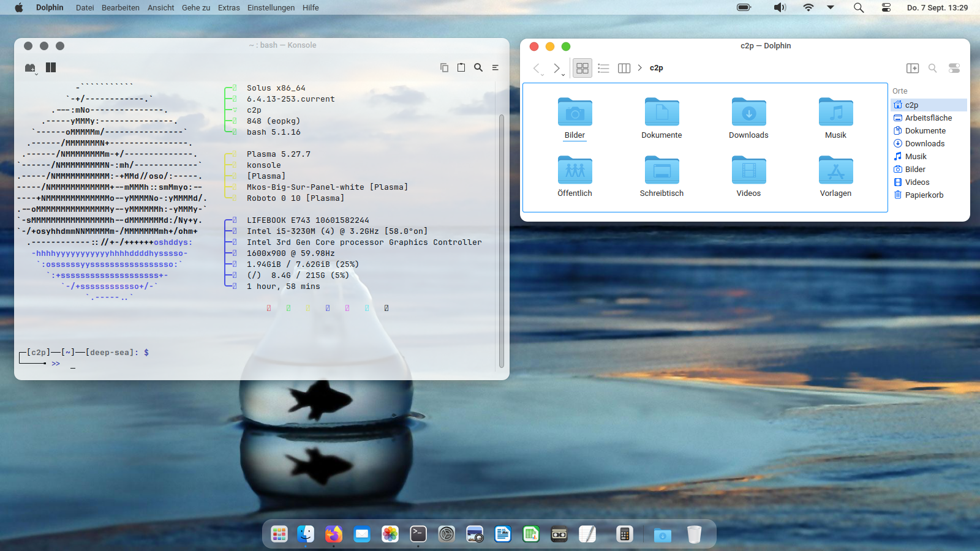Switch Dolphin to compact list view
The height and width of the screenshot is (551, 980).
[603, 68]
